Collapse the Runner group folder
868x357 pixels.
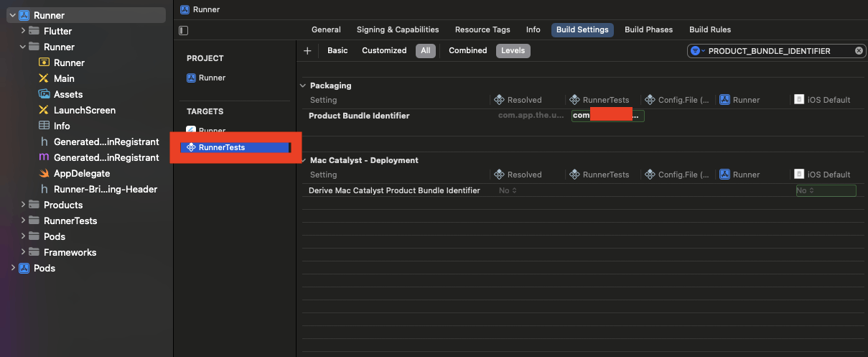click(23, 47)
